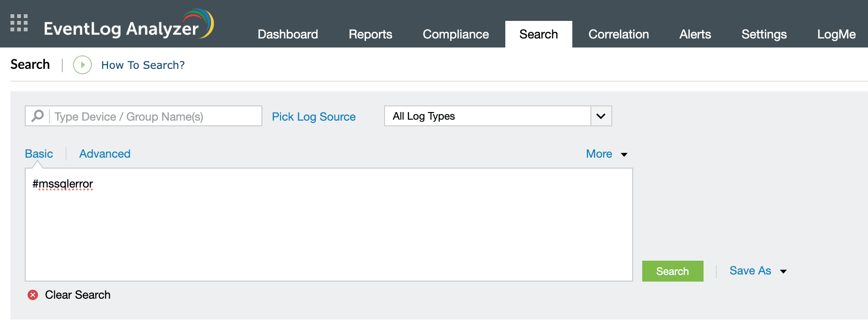The width and height of the screenshot is (868, 321).
Task: Navigate to the Alerts tab
Action: (x=695, y=34)
